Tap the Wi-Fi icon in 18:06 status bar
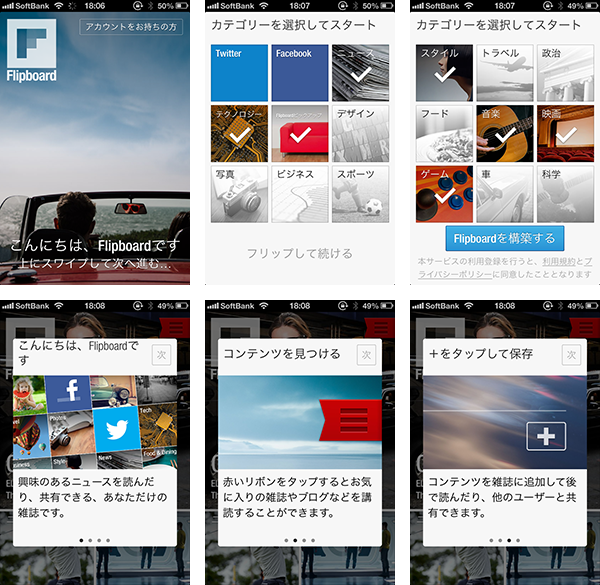The image size is (600, 585). click(59, 6)
